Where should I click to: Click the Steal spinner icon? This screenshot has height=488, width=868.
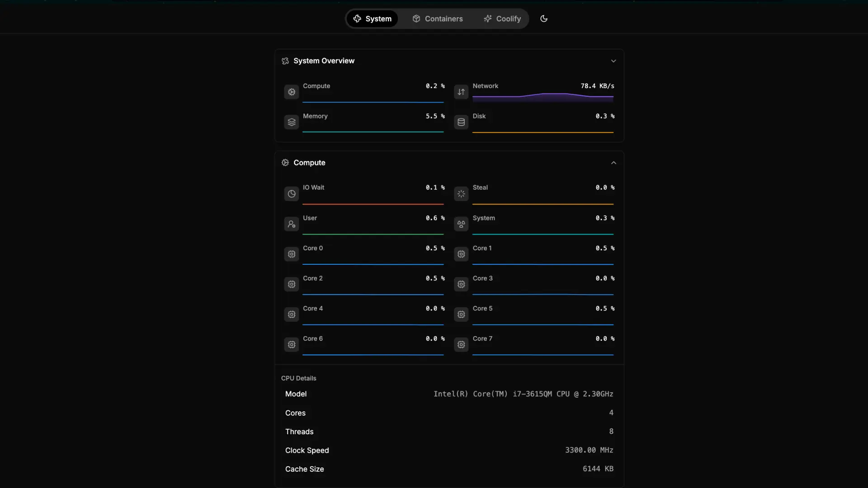(461, 194)
